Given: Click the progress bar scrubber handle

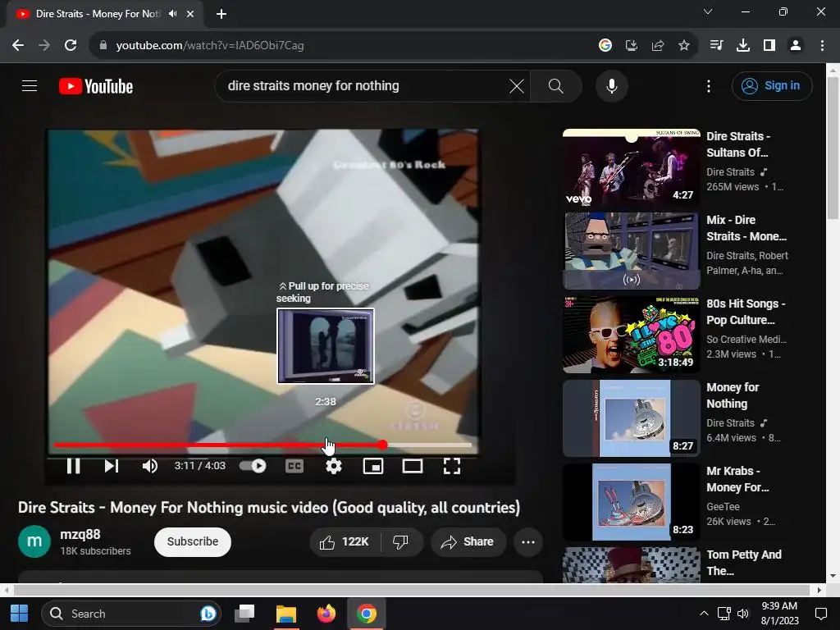Looking at the screenshot, I should [382, 445].
